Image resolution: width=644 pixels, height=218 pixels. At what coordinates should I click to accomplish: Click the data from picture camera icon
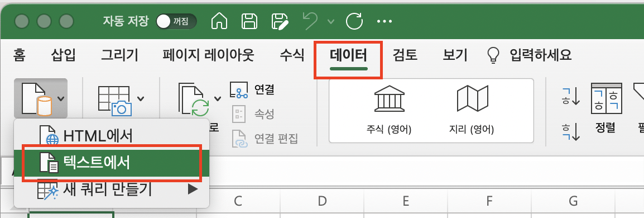coord(115,101)
